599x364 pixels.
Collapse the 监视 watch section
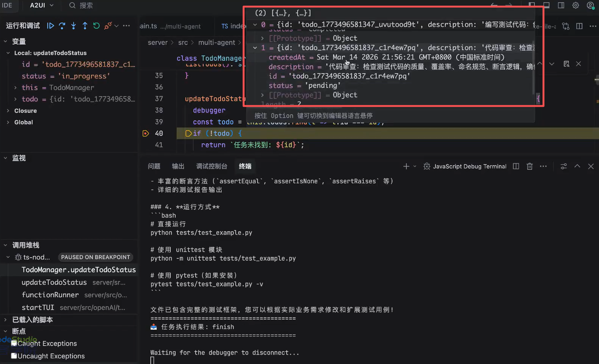point(5,158)
